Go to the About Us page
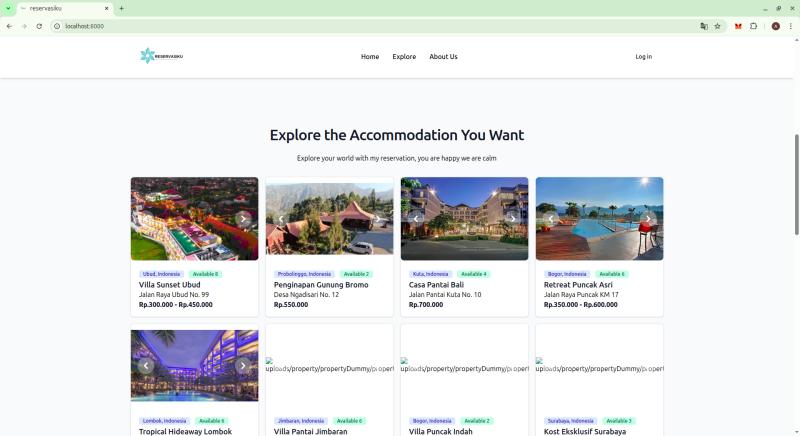The width and height of the screenshot is (800, 436). [443, 57]
